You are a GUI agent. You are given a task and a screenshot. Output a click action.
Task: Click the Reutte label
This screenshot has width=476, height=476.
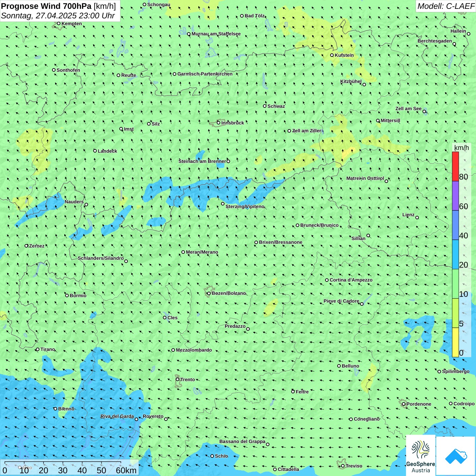(x=129, y=75)
